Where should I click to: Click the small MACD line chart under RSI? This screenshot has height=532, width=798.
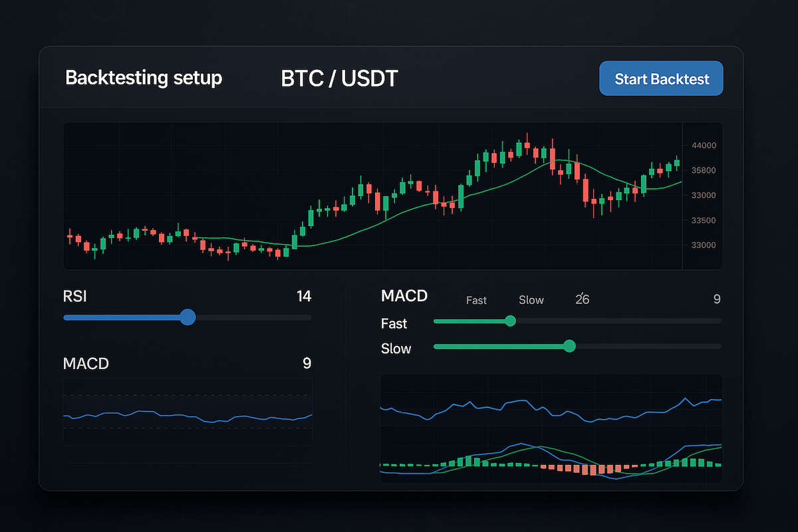pos(188,412)
